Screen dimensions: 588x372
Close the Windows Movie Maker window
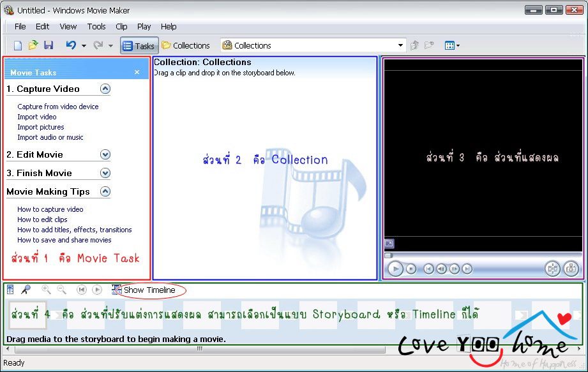[574, 10]
